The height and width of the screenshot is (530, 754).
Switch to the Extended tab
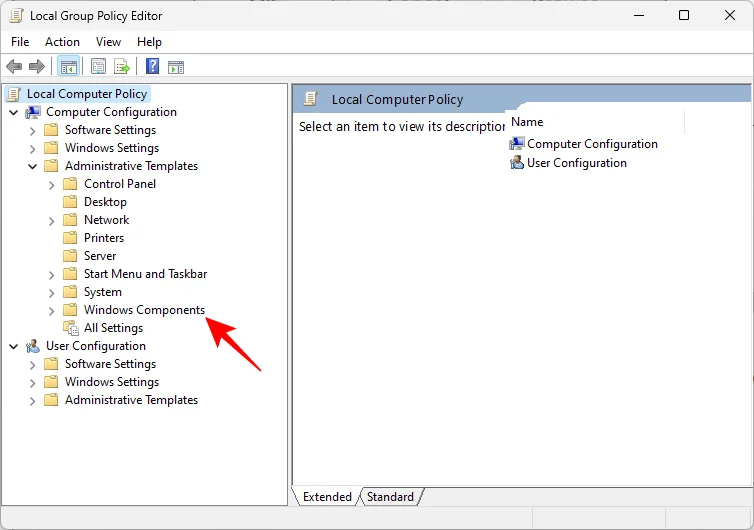[327, 497]
